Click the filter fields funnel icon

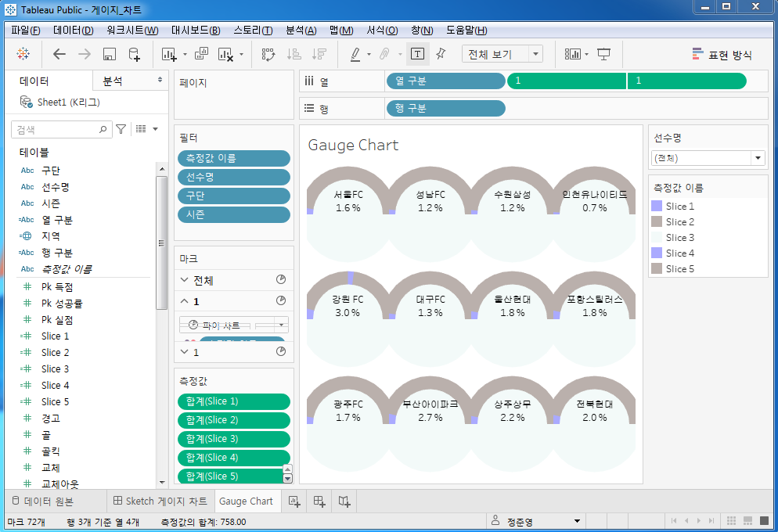click(121, 129)
